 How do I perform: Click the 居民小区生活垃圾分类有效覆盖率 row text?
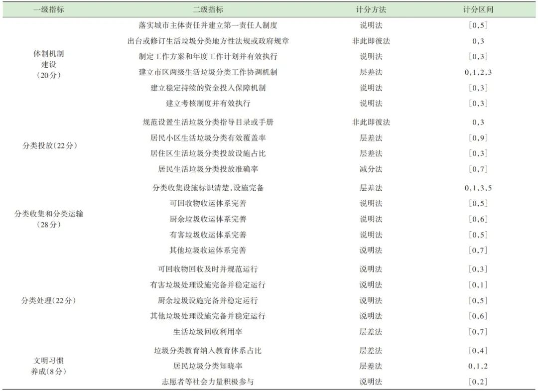[x=208, y=138]
